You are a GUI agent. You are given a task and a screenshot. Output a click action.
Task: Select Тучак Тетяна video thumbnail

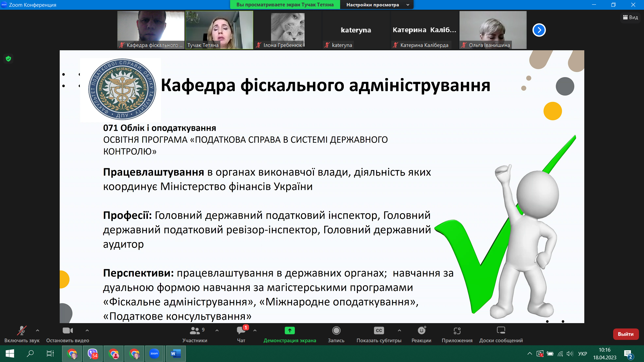(x=219, y=30)
